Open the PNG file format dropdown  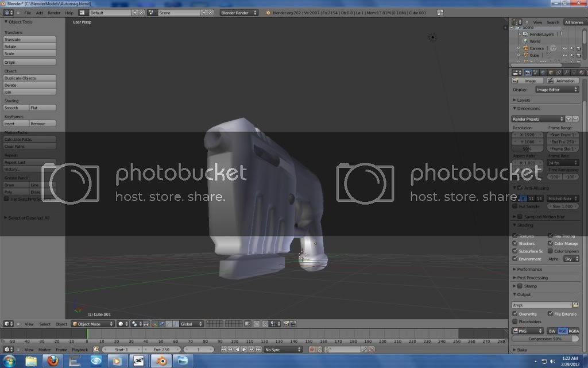pyautogui.click(x=528, y=331)
